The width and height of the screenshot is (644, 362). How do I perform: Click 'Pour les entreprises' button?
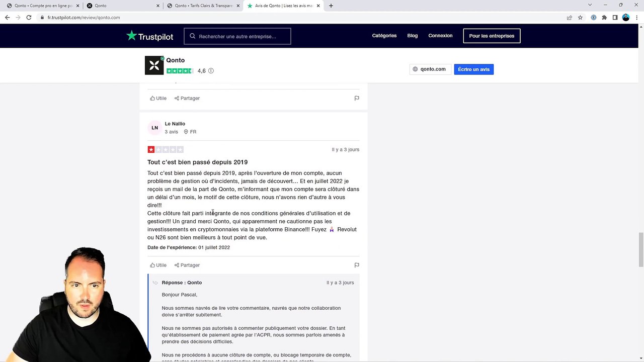tap(492, 36)
